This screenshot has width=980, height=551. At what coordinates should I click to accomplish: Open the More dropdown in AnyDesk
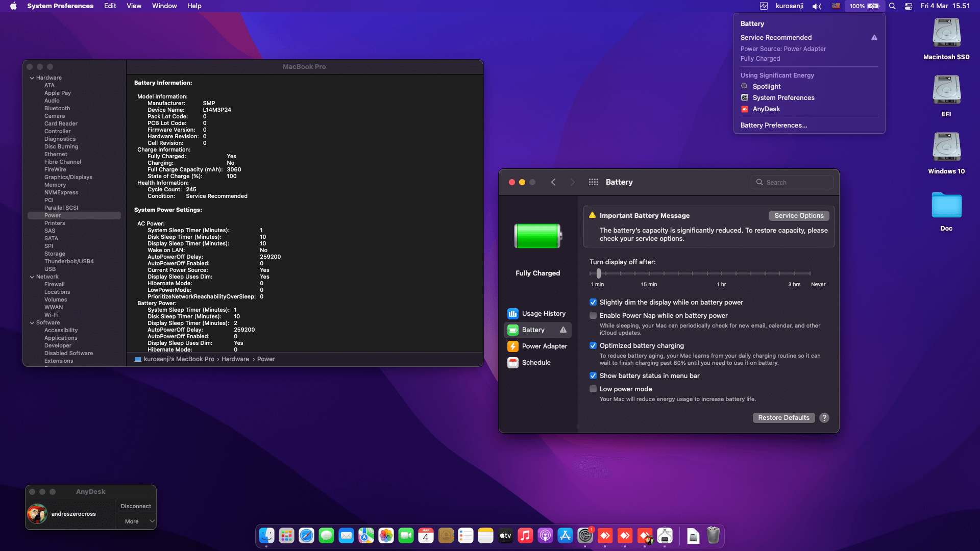[135, 521]
